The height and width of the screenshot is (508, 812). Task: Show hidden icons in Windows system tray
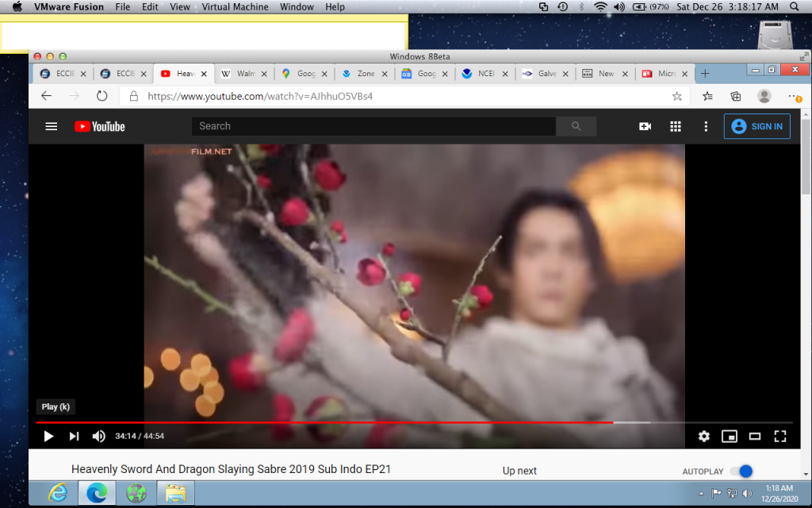(701, 494)
